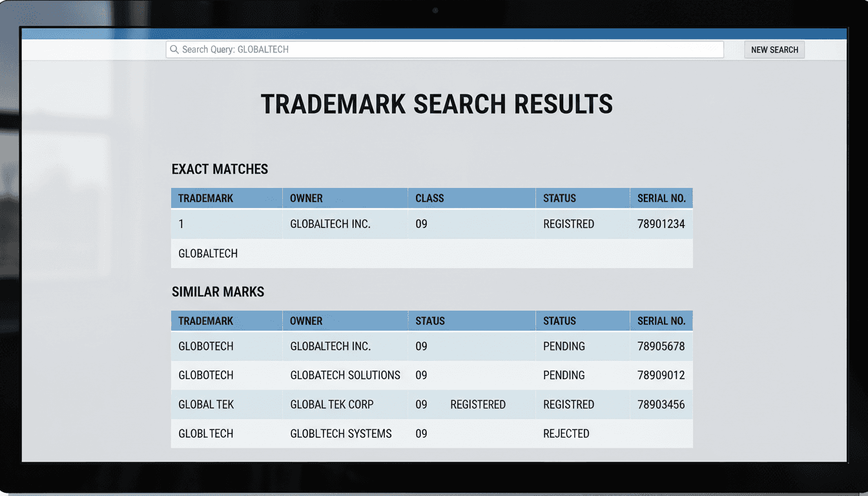Select GLOBOTECH row owned by GLOBALTECH INC.

click(431, 346)
